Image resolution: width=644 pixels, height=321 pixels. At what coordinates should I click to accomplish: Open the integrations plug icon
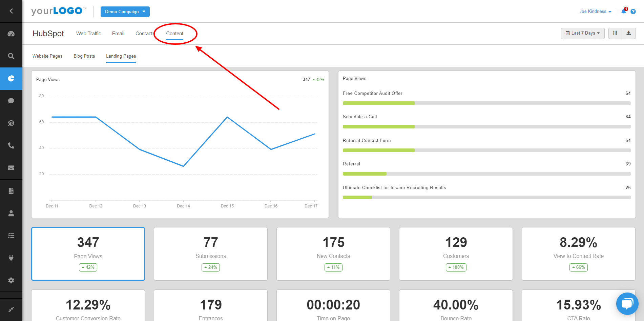point(11,258)
